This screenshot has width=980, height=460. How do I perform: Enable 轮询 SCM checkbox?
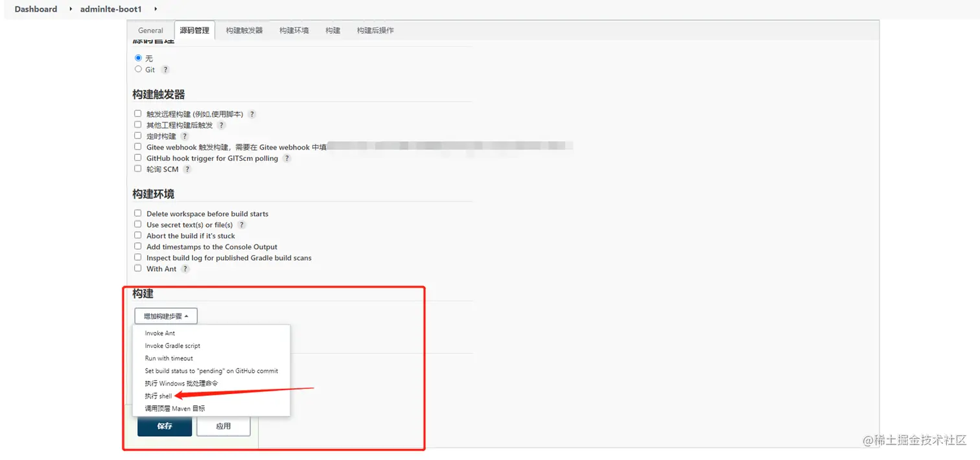[x=138, y=168]
